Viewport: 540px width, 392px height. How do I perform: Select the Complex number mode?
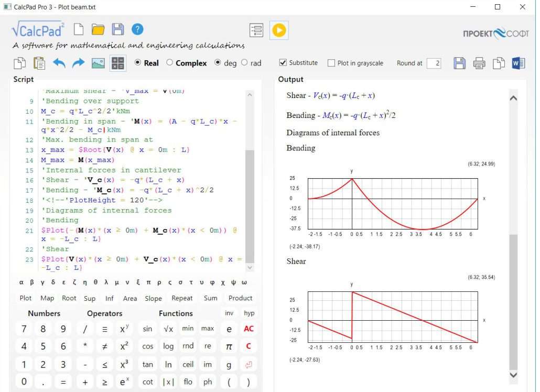169,63
